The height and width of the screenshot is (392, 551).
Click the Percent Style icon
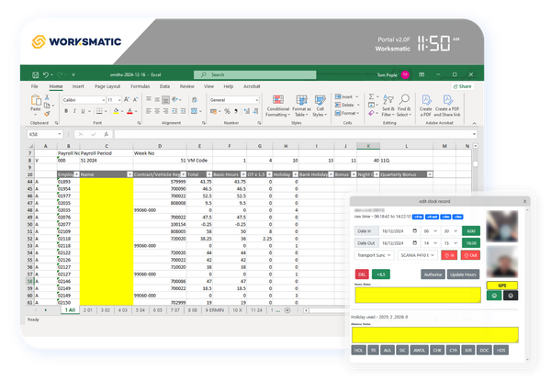[x=228, y=111]
